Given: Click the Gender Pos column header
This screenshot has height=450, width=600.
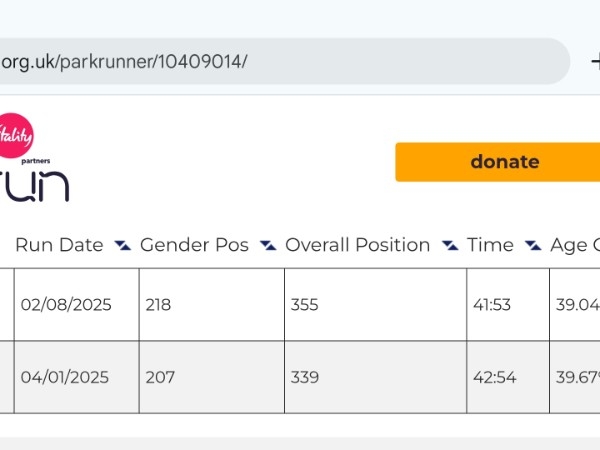Looking at the screenshot, I should click(194, 245).
